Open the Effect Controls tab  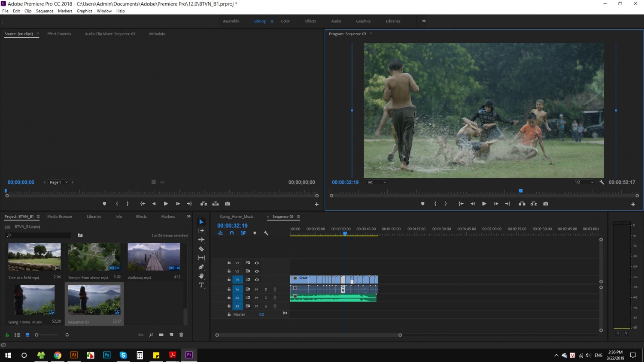pos(59,34)
